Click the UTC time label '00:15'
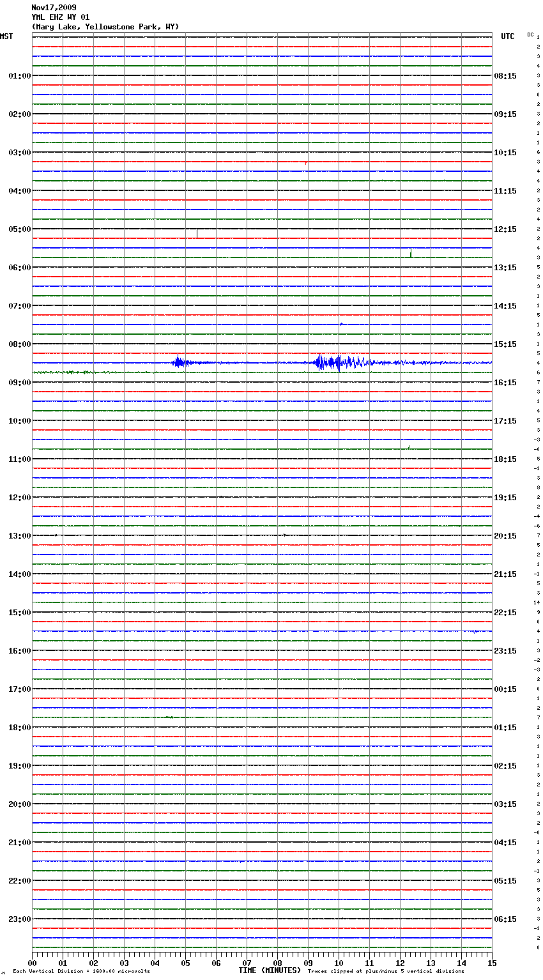This screenshot has height=980, width=543. [505, 689]
